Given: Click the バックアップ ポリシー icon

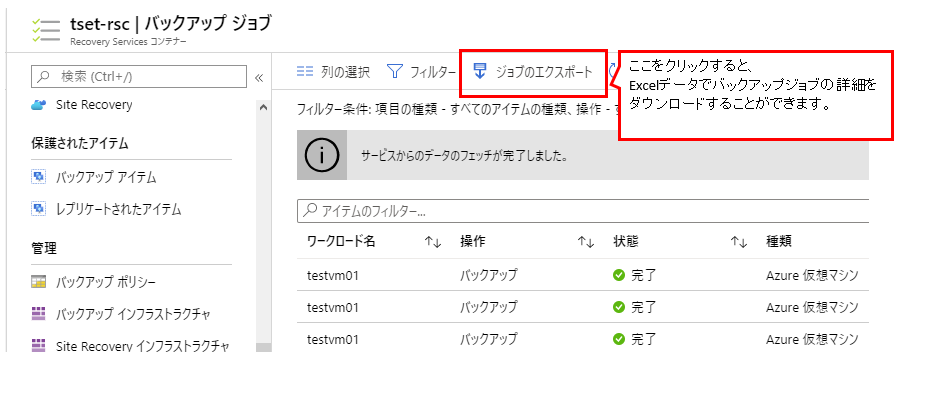Looking at the screenshot, I should click(x=38, y=282).
